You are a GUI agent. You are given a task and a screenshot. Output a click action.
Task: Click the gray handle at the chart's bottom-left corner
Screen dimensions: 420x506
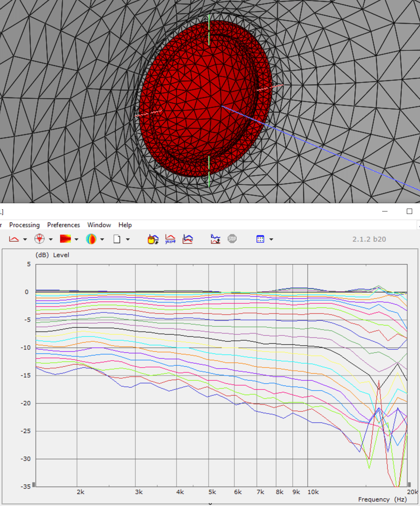click(x=34, y=485)
